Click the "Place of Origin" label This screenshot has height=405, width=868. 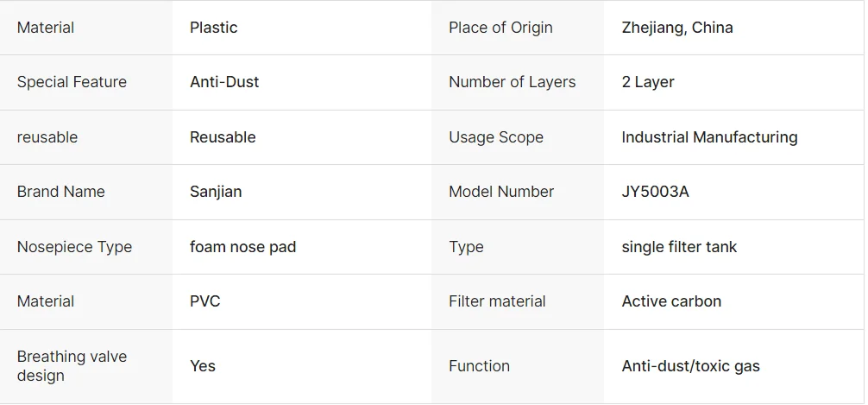coord(500,28)
